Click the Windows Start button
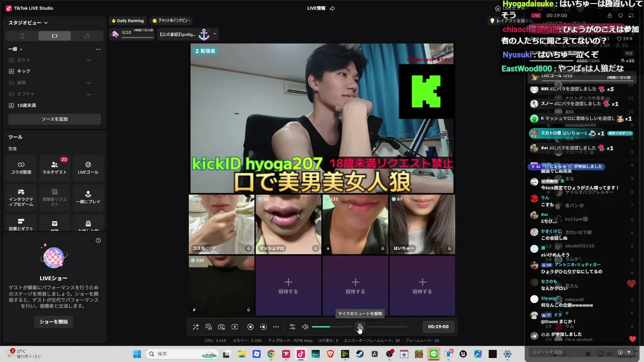Image resolution: width=644 pixels, height=362 pixels. [137, 354]
